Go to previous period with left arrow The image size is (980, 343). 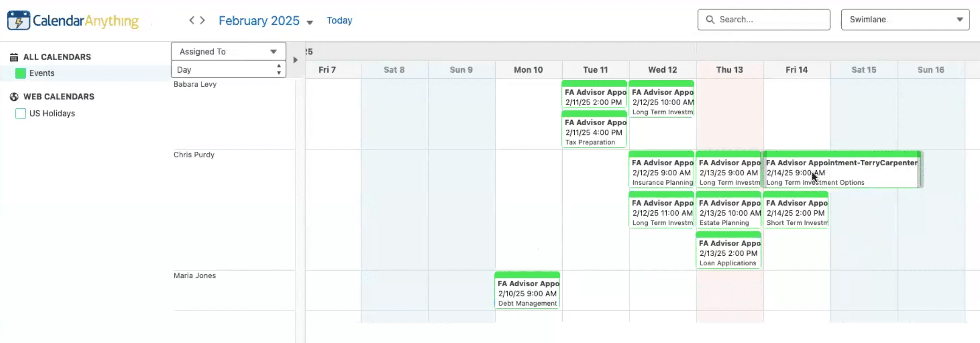(x=192, y=20)
